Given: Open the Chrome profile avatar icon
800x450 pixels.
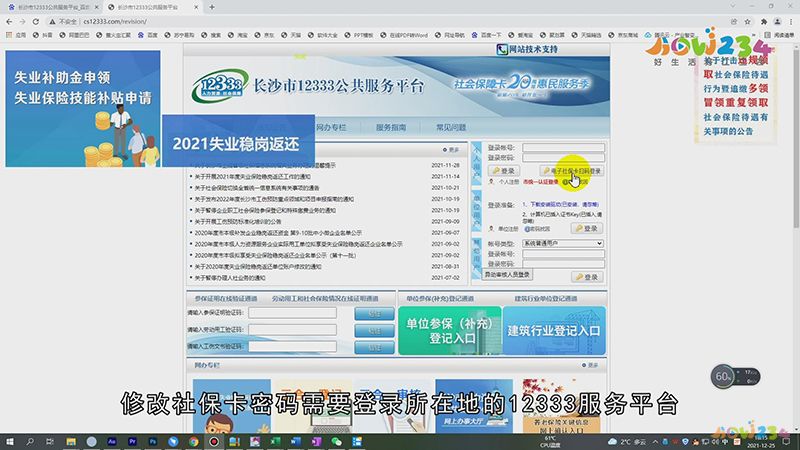Looking at the screenshot, I should (777, 21).
